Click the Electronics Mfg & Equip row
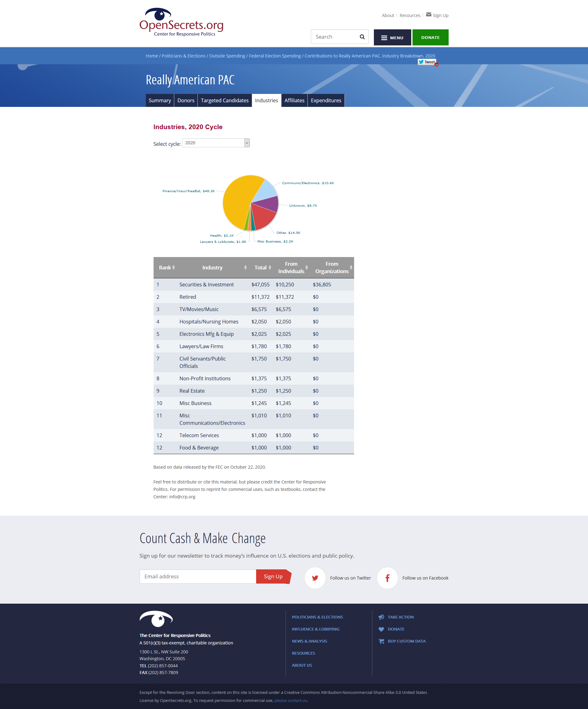 pos(254,334)
